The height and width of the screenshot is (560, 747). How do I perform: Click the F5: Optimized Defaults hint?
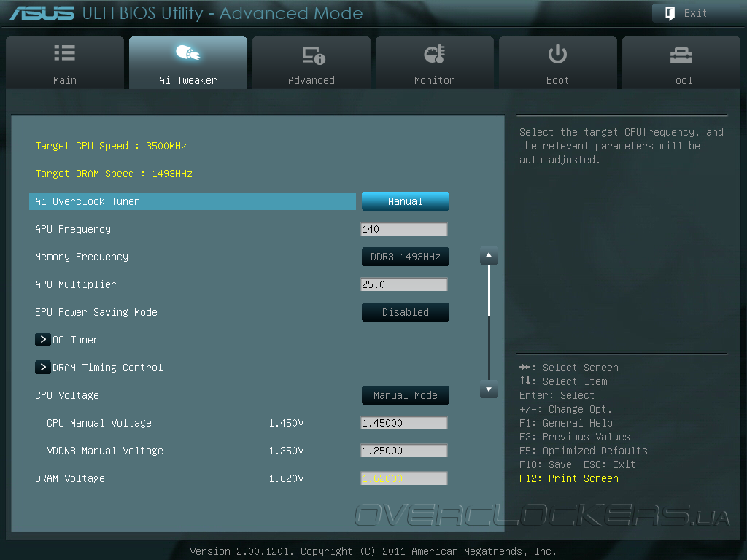(583, 451)
